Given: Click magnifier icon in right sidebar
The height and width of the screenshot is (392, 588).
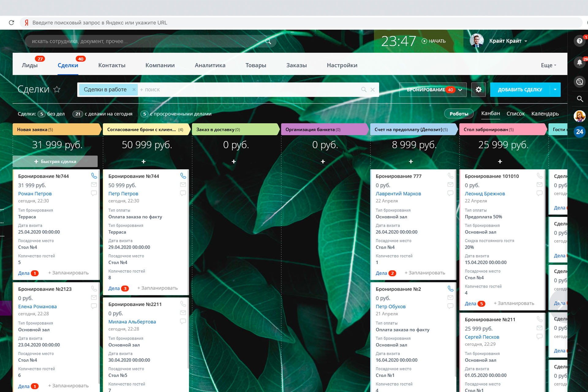Looking at the screenshot, I should [x=580, y=99].
